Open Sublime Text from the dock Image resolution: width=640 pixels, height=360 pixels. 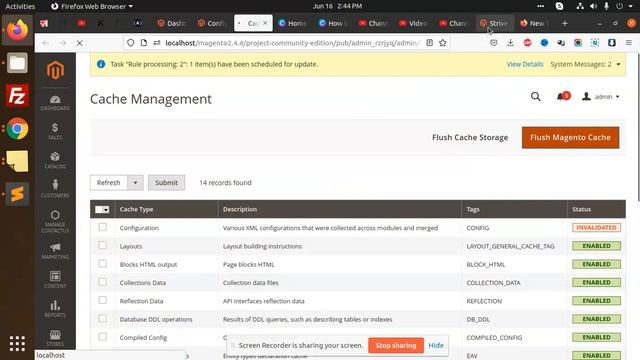pyautogui.click(x=17, y=194)
